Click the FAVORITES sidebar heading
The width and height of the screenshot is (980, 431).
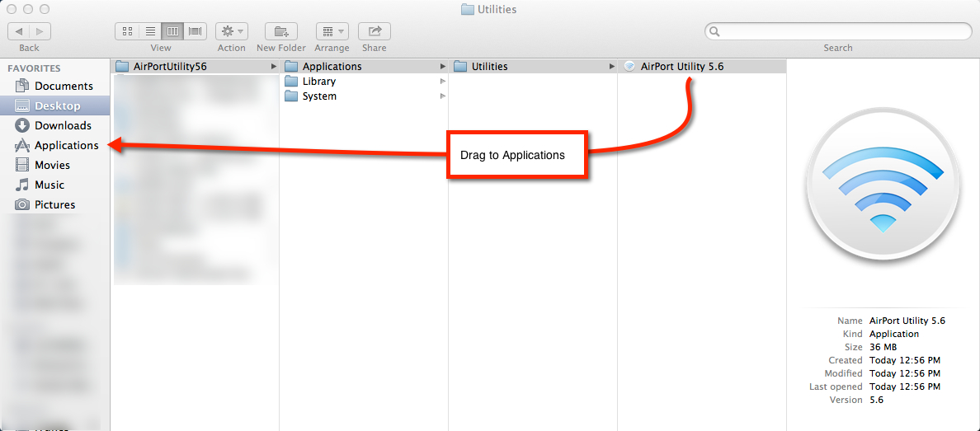click(34, 68)
